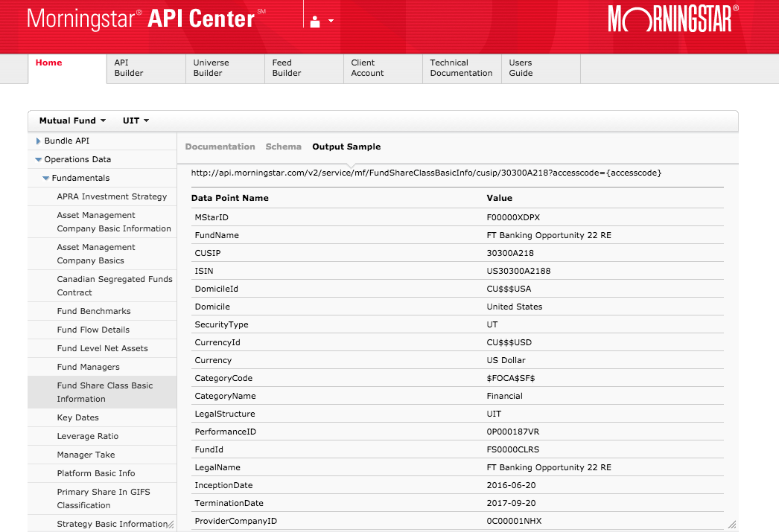The height and width of the screenshot is (532, 779).
Task: Open the Users Guide tab
Action: click(541, 68)
